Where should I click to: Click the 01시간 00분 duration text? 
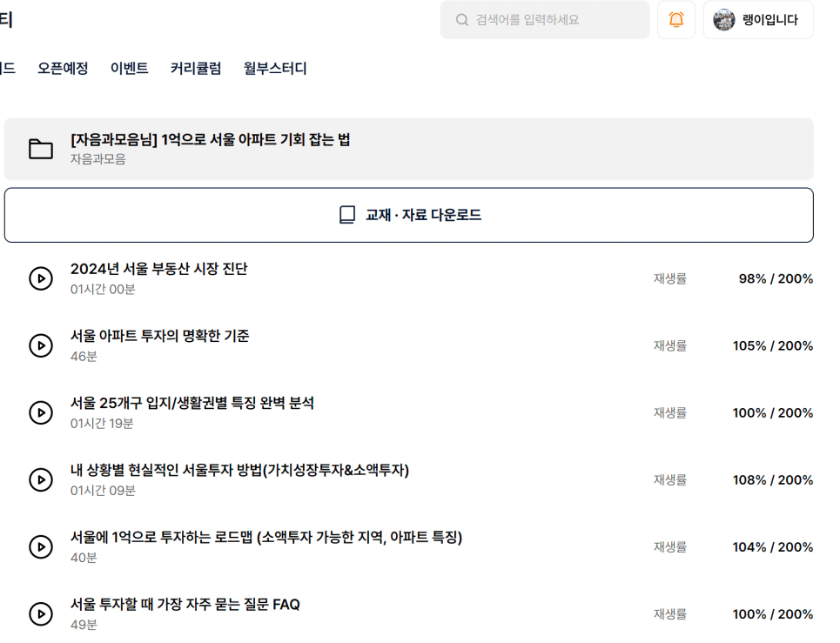pyautogui.click(x=103, y=289)
